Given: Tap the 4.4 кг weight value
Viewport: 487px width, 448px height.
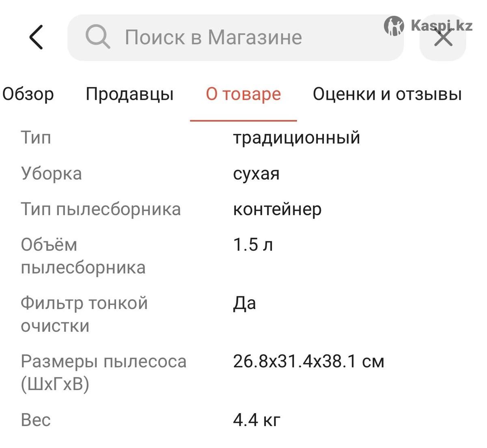Looking at the screenshot, I should 256,420.
